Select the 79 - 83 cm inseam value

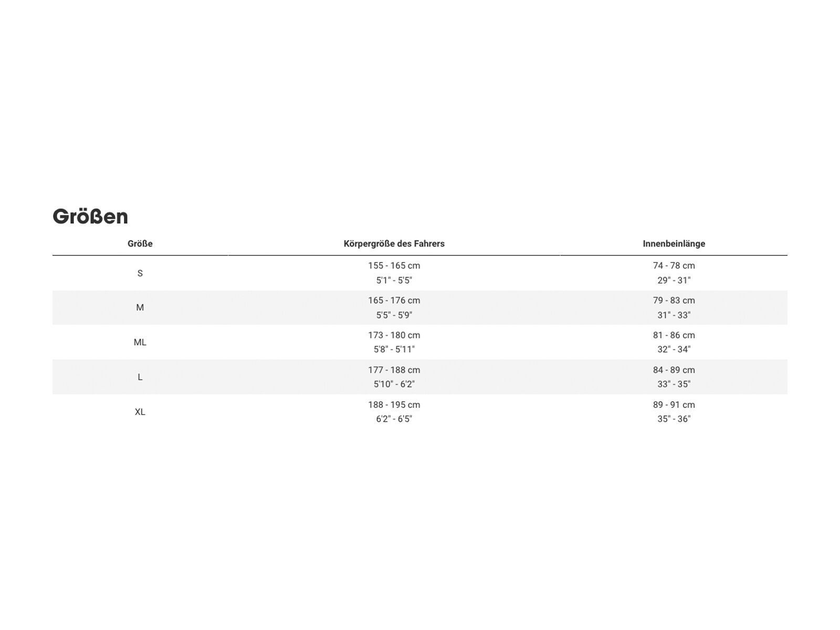pyautogui.click(x=674, y=300)
